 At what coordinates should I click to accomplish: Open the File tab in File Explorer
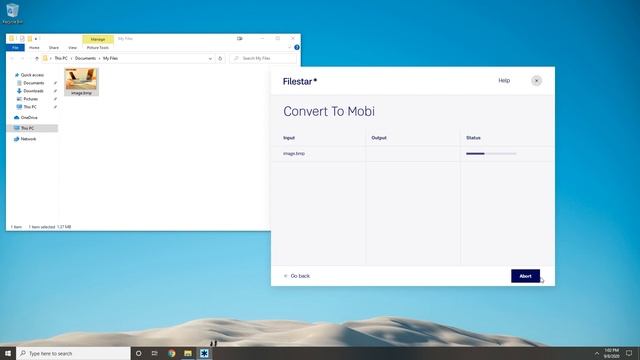16,48
